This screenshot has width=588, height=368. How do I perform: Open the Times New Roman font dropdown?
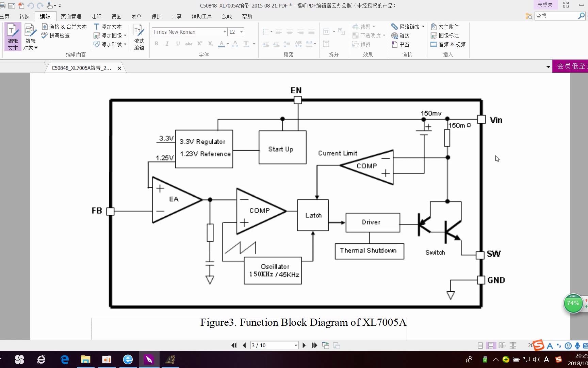click(x=225, y=32)
